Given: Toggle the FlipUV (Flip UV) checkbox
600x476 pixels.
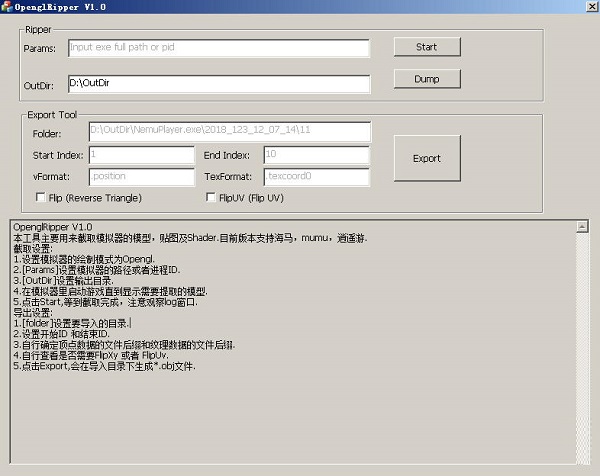Looking at the screenshot, I should [x=210, y=197].
